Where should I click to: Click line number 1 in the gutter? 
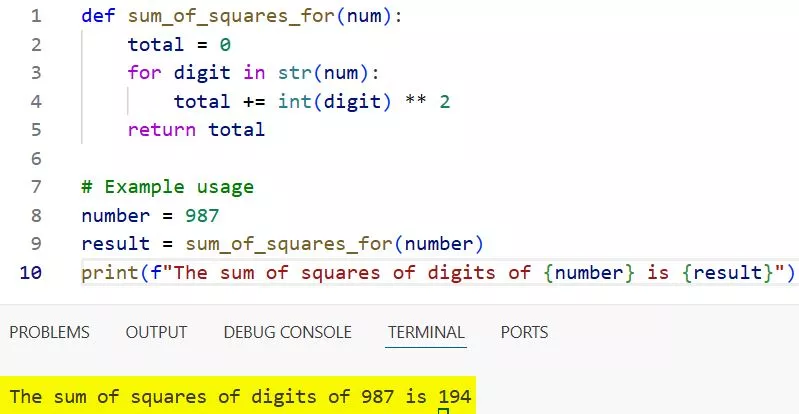(37, 17)
